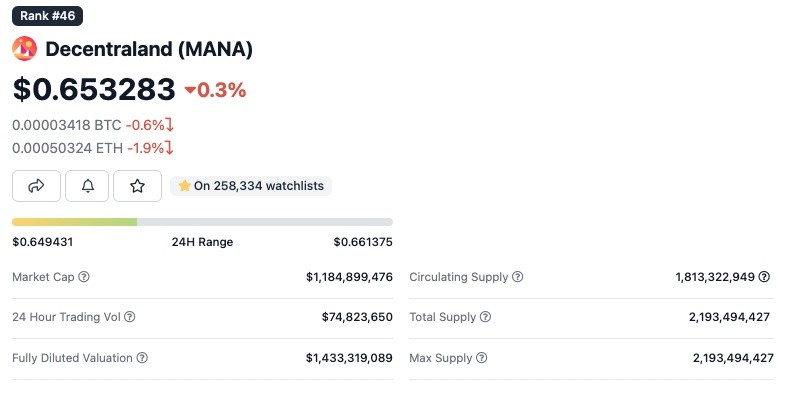Open Market Cap info question icon
The height and width of the screenshot is (395, 795).
84,277
